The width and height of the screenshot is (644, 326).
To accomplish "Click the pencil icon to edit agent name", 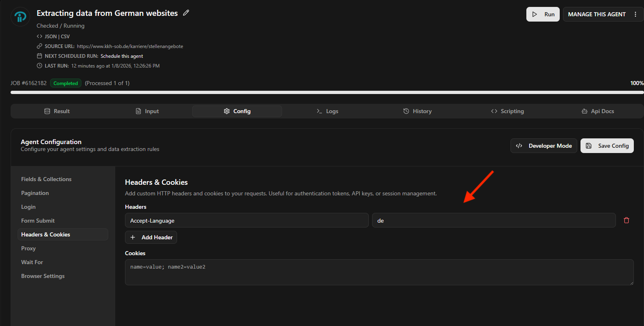I will pyautogui.click(x=186, y=13).
